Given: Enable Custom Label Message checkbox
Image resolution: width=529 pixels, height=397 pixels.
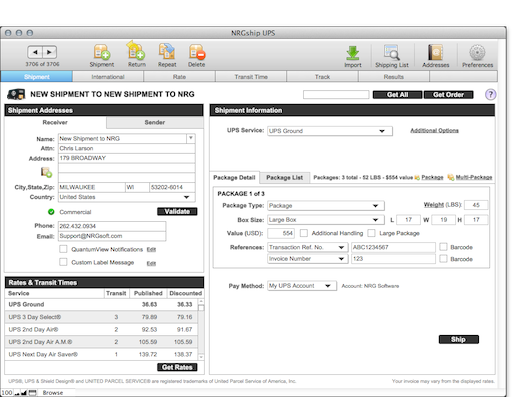Looking at the screenshot, I should pyautogui.click(x=63, y=262).
